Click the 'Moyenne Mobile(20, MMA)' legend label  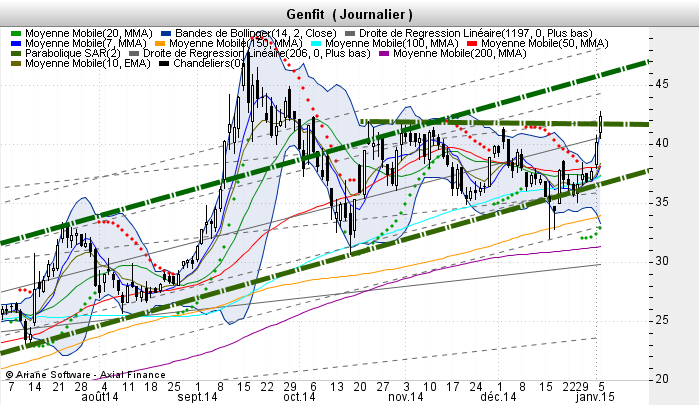pos(89,33)
